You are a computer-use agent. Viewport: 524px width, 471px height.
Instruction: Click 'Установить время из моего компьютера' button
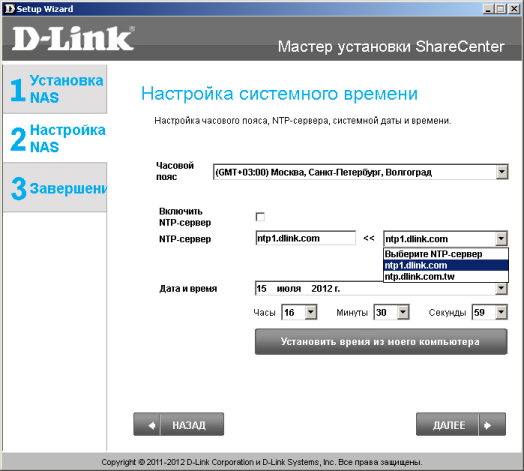(381, 342)
